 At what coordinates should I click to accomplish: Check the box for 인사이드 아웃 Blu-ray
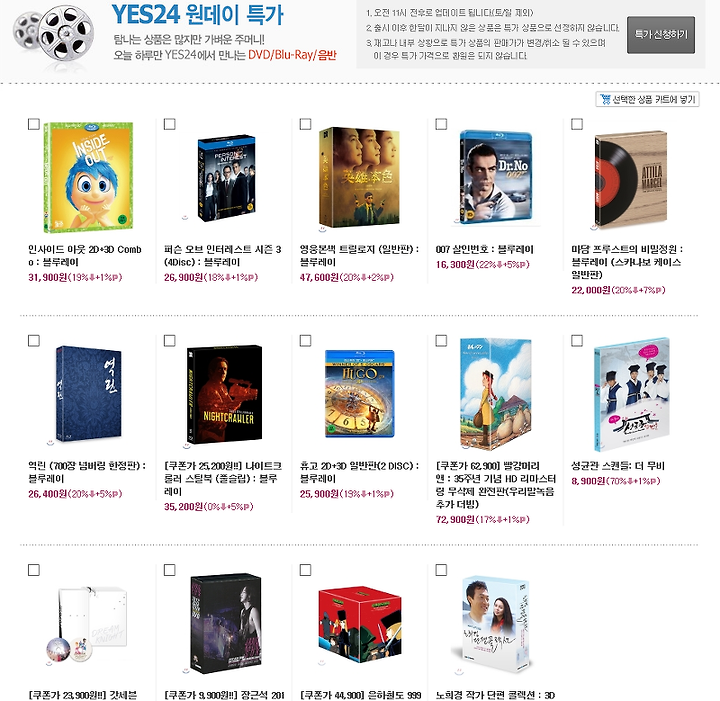tap(34, 124)
